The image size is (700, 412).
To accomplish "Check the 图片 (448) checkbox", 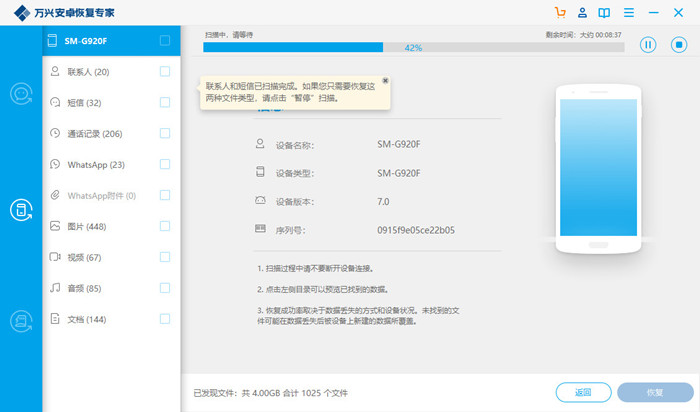I will (165, 226).
